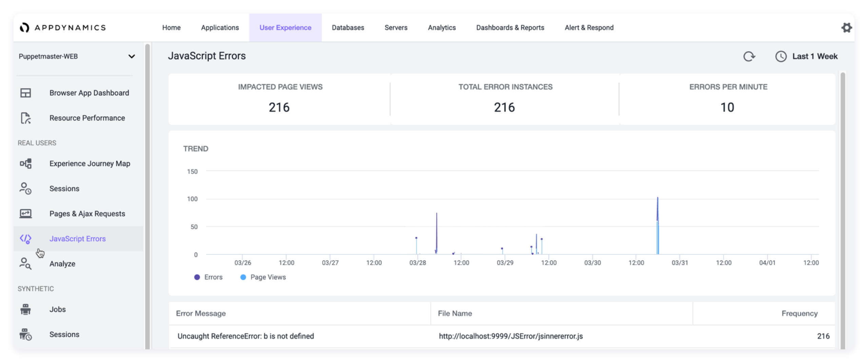Click the jsinnererror.js file URL

[x=511, y=336]
